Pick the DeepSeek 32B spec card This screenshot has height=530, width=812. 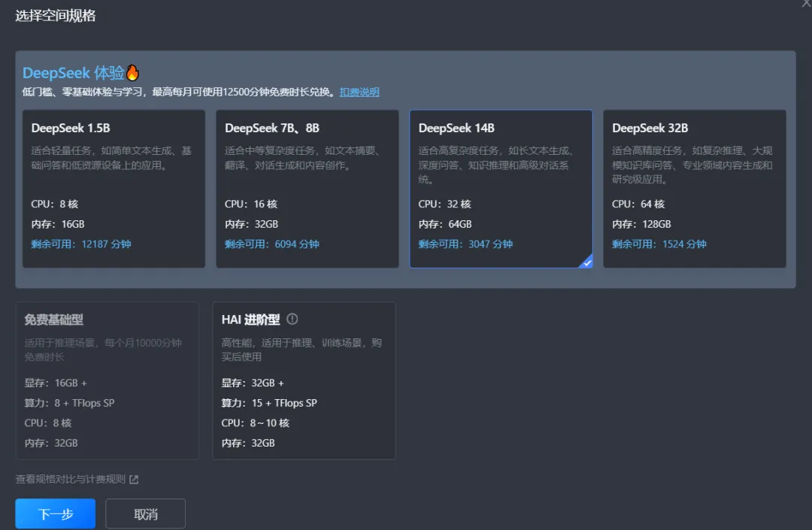pos(695,189)
